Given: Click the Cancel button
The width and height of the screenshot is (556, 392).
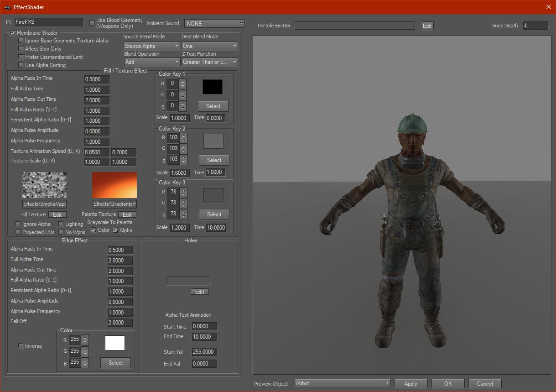Looking at the screenshot, I should click(x=485, y=384).
